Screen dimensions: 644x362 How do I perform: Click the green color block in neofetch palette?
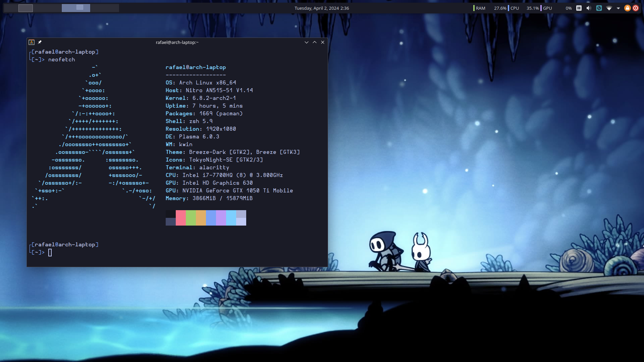(x=191, y=218)
